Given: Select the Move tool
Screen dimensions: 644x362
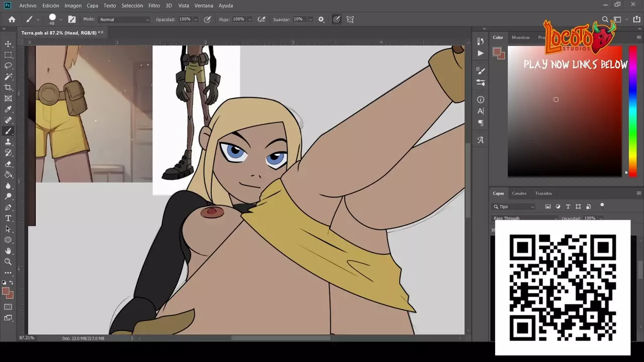Looking at the screenshot, I should 8,44.
